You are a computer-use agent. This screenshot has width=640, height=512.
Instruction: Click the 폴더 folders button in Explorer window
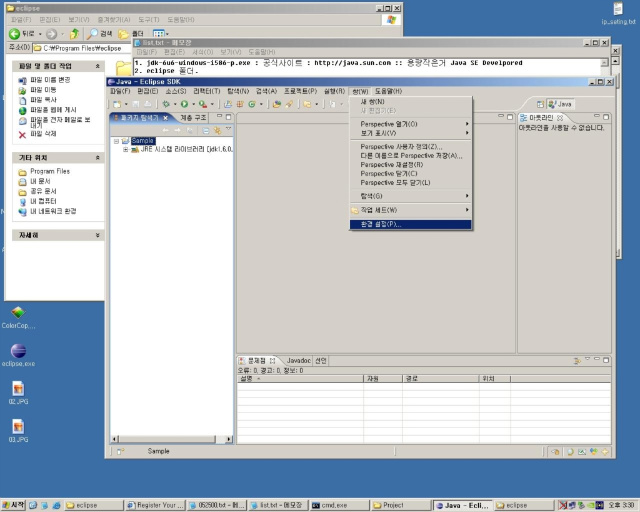click(131, 34)
